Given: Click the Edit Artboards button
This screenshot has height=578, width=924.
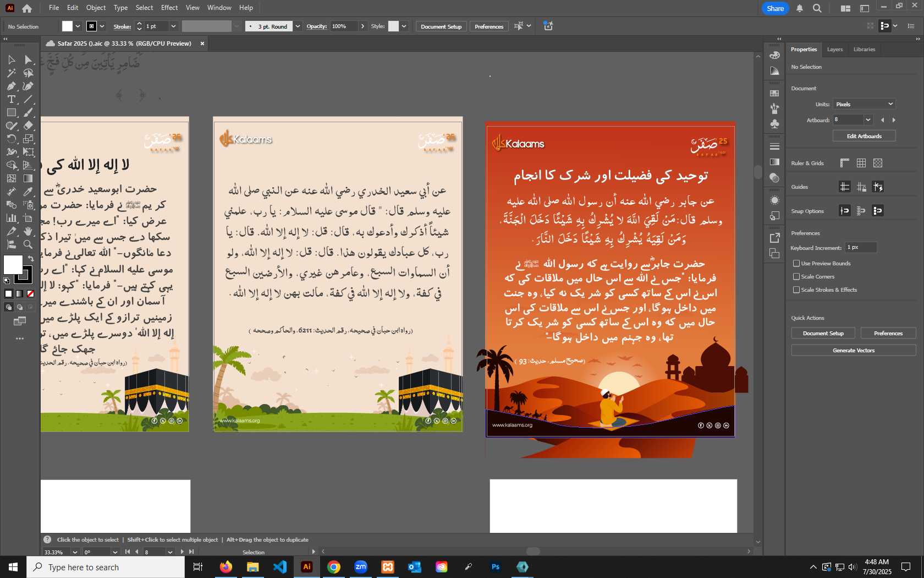Looking at the screenshot, I should click(x=864, y=136).
